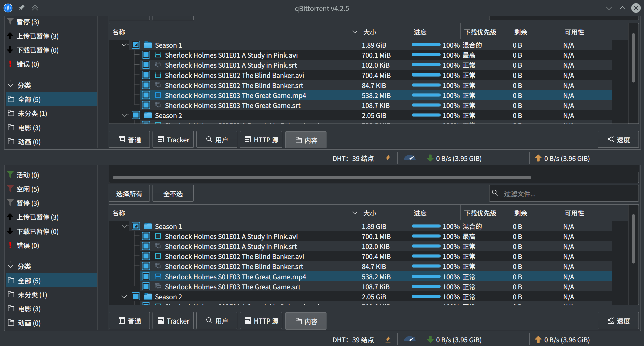Sort by the 大小 column header in the lower table
Image resolution: width=644 pixels, height=346 pixels.
tap(385, 213)
